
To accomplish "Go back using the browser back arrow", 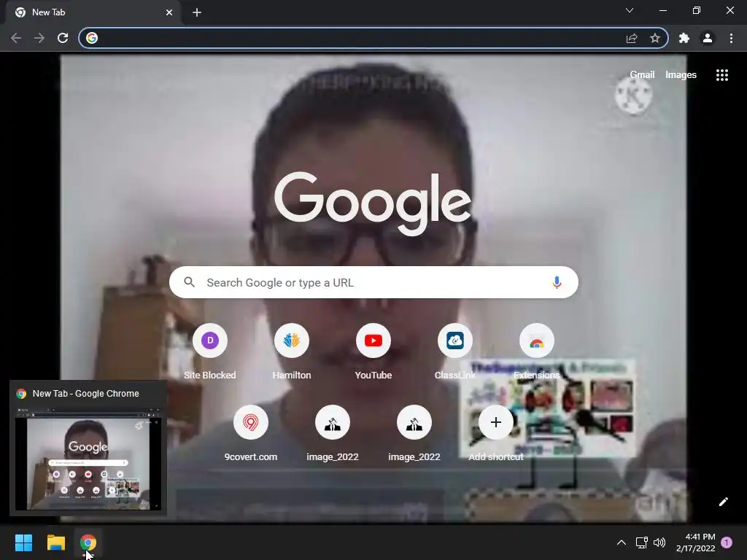I will click(x=16, y=38).
